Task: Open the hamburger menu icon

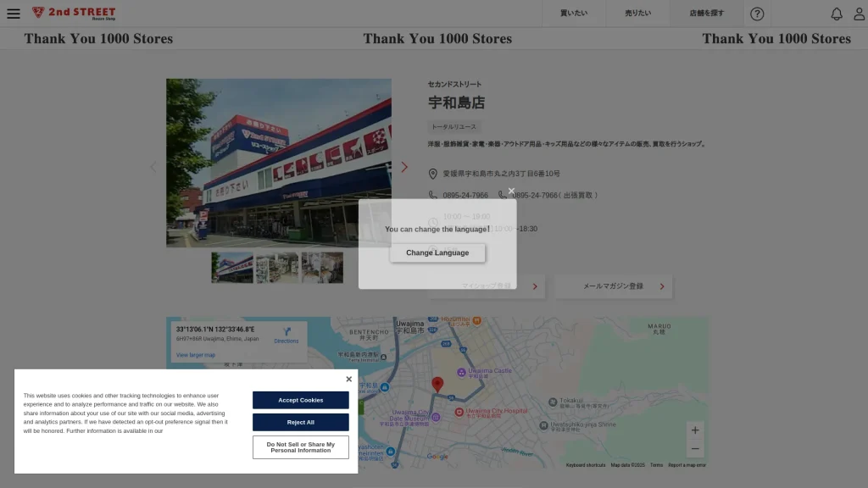Action: [14, 14]
